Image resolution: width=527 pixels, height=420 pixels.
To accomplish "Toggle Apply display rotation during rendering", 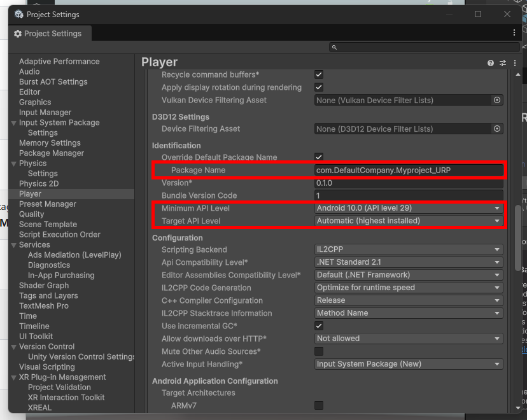I will (x=319, y=87).
